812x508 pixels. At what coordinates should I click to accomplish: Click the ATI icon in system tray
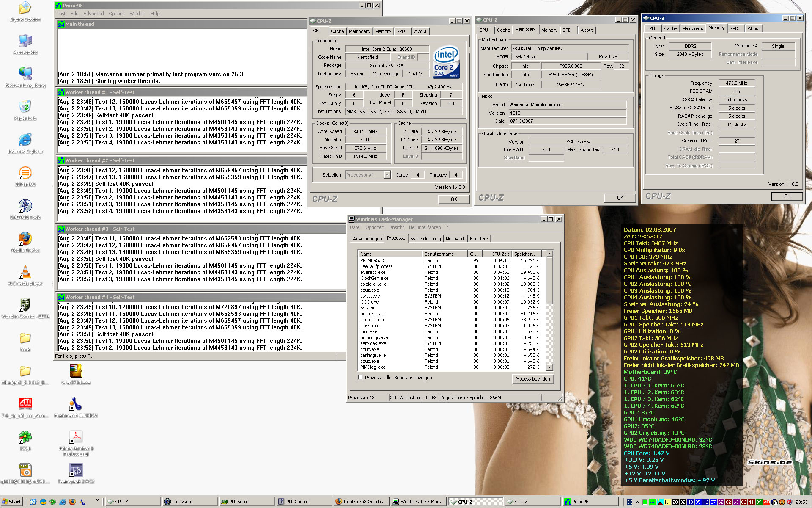tap(766, 502)
